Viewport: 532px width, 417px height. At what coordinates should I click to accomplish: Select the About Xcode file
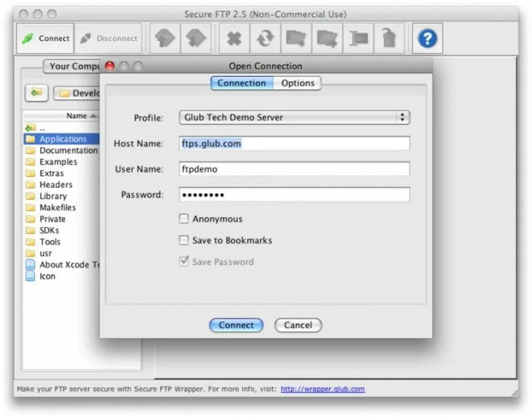tap(61, 265)
